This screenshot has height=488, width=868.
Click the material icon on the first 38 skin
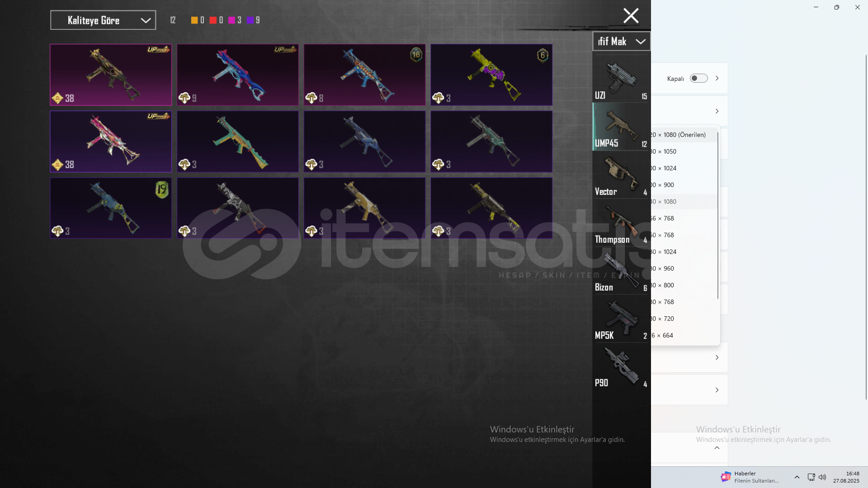pyautogui.click(x=57, y=98)
